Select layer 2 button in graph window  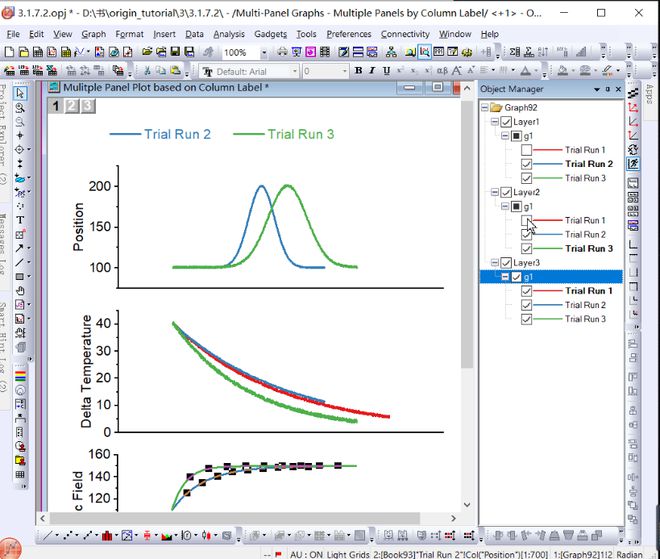(72, 106)
